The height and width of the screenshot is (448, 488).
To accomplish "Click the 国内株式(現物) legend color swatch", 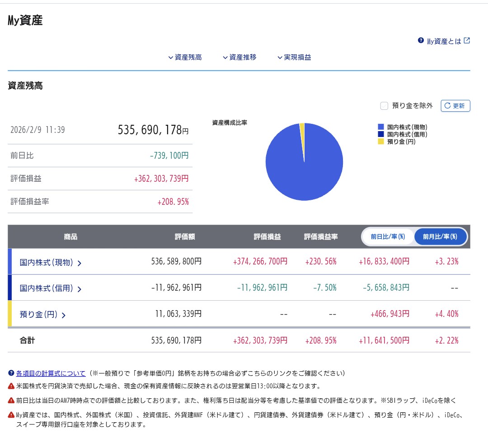I will pyautogui.click(x=381, y=127).
